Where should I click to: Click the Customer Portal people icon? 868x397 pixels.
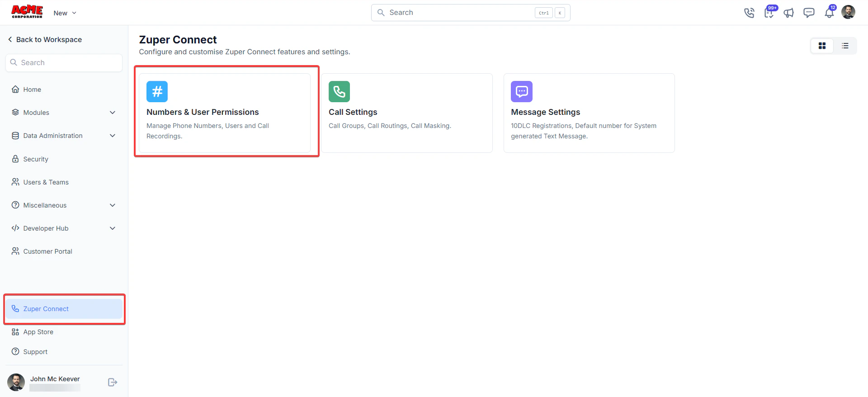point(15,251)
